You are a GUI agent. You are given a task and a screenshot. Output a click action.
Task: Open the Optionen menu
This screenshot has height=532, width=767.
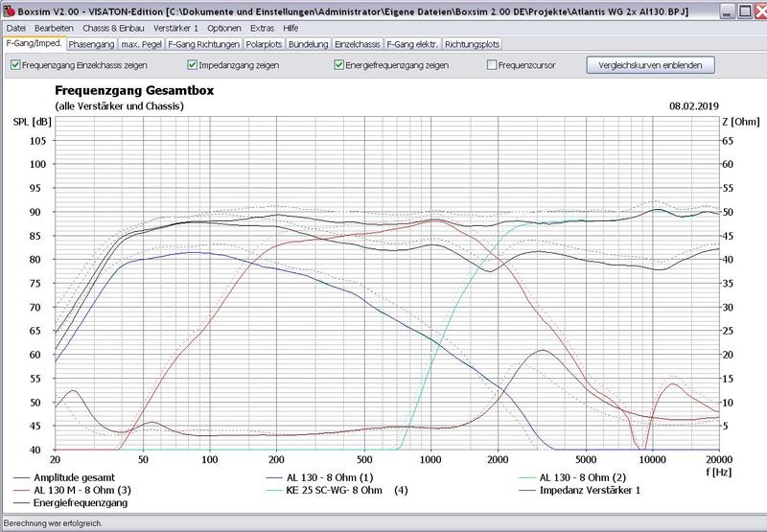223,29
